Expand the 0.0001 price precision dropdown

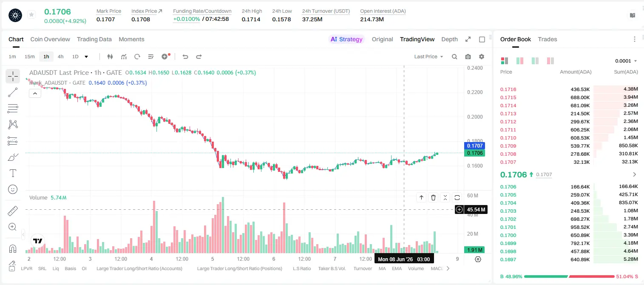click(x=626, y=61)
